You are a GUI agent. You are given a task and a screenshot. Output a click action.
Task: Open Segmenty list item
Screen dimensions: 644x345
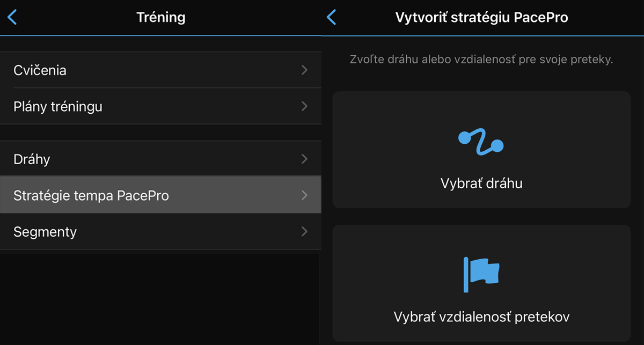click(160, 232)
